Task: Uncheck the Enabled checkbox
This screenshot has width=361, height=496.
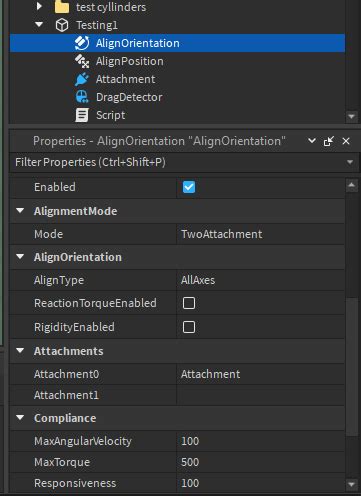Action: [x=189, y=187]
